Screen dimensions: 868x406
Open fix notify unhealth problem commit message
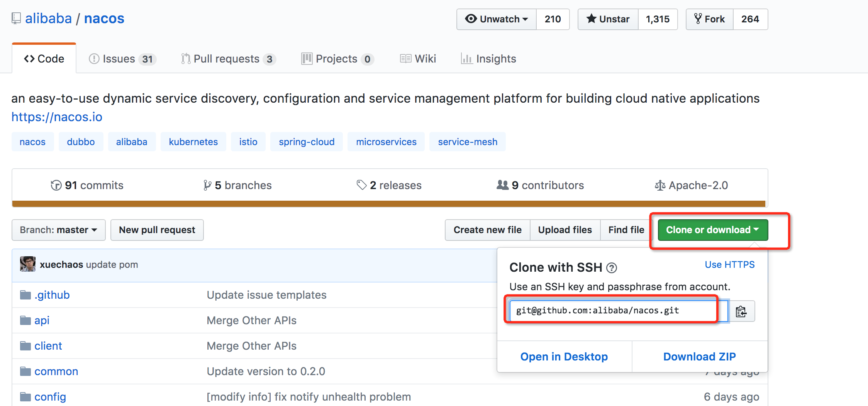309,397
